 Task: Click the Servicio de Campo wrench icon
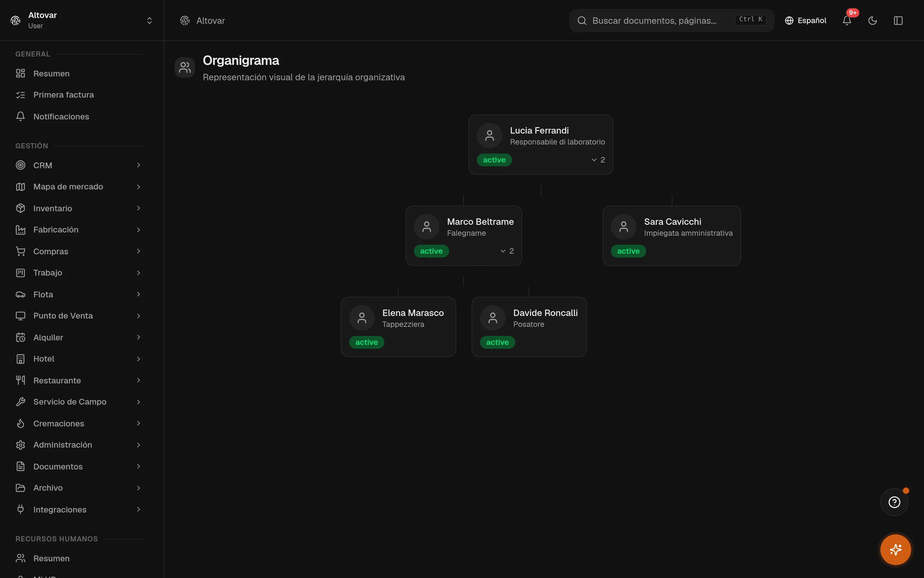[x=21, y=402]
